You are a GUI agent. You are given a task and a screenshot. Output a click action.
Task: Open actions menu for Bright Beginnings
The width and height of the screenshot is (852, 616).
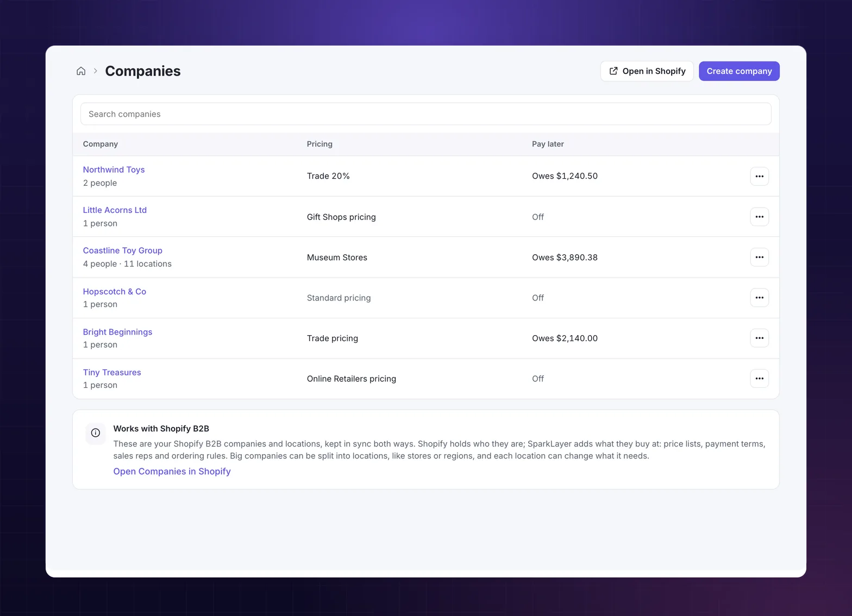point(759,338)
